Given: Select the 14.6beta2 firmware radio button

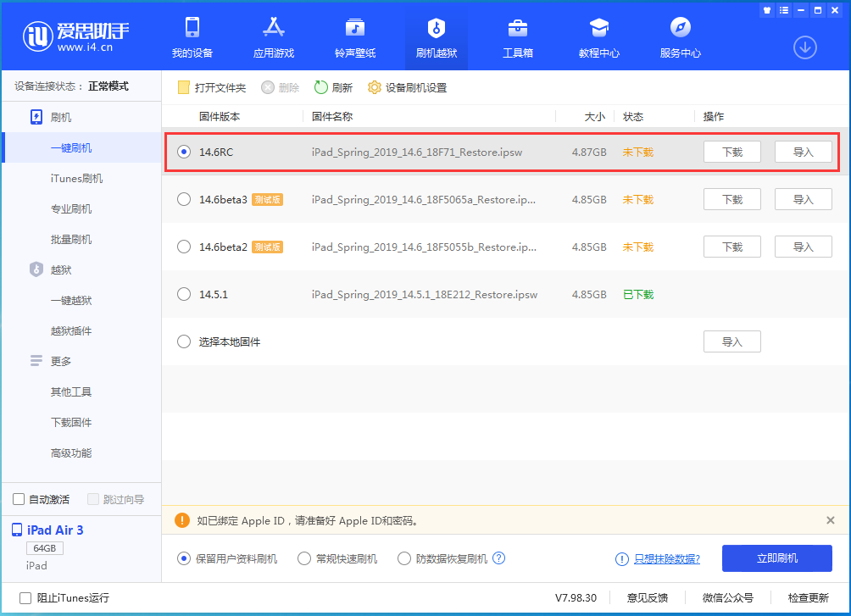Looking at the screenshot, I should point(184,247).
